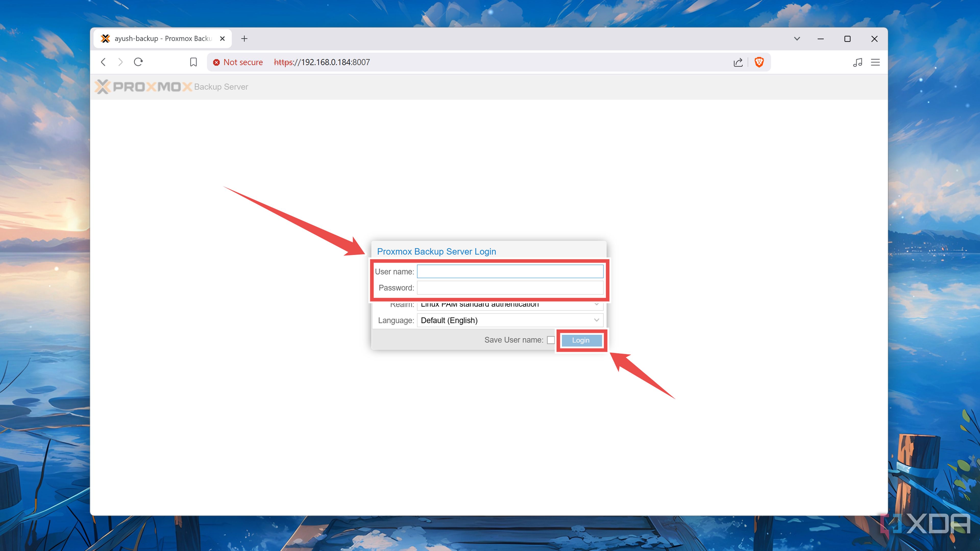
Task: Reload the Proxmox page
Action: [138, 62]
